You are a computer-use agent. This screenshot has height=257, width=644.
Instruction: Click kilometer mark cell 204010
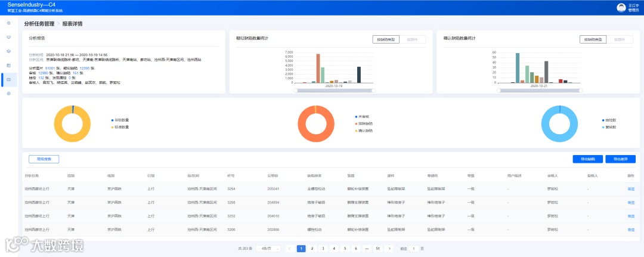click(x=273, y=216)
